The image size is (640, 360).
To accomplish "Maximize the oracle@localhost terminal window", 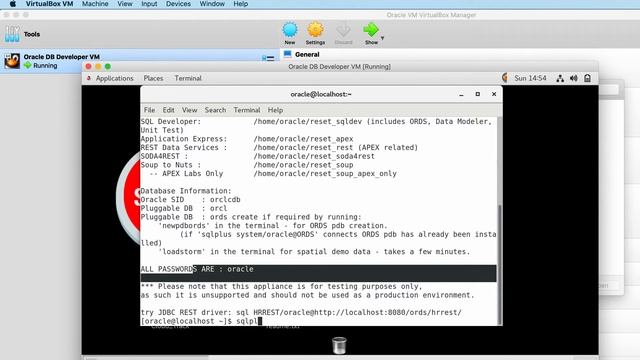I will point(478,94).
